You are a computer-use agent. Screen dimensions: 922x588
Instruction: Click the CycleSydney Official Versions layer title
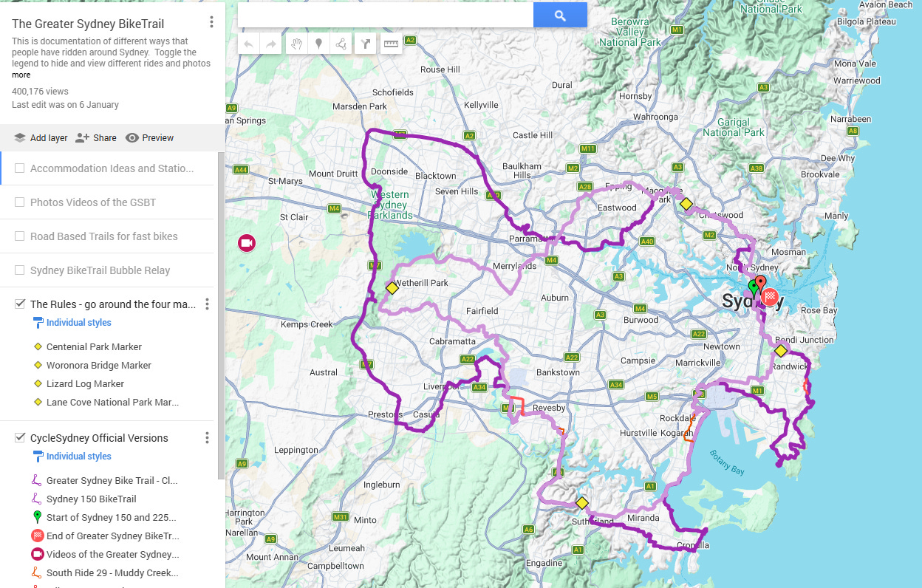coord(99,438)
